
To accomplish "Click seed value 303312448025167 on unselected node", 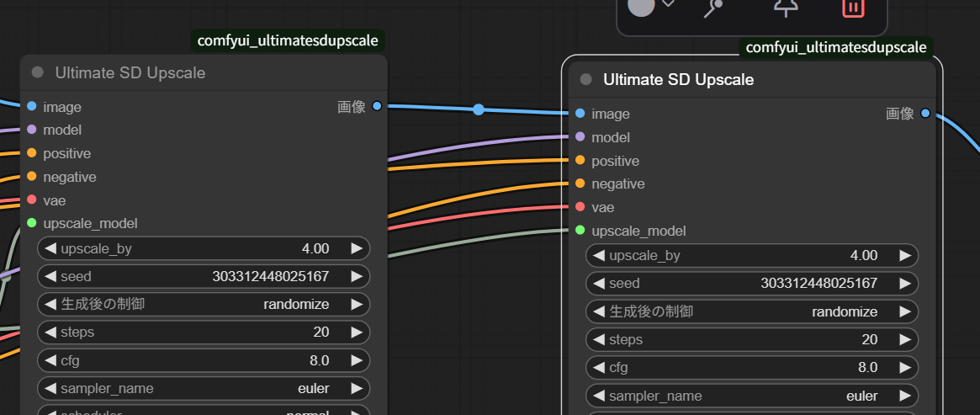I will (271, 275).
